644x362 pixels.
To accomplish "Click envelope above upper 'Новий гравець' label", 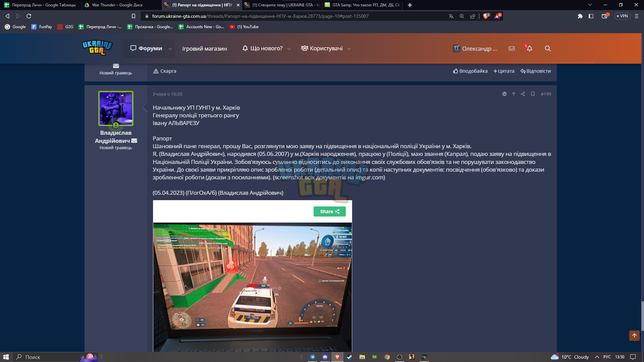I will click(x=116, y=66).
